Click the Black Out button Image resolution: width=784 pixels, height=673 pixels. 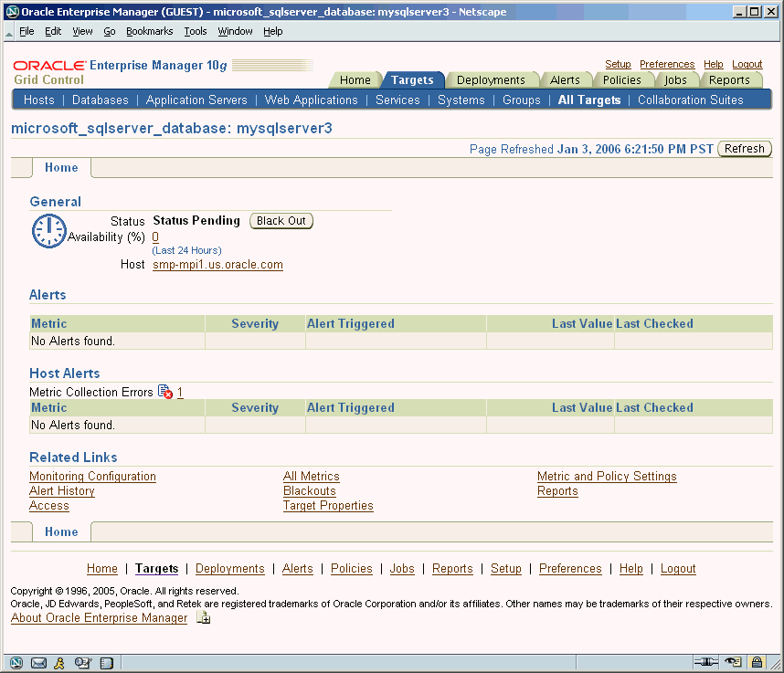tap(281, 221)
